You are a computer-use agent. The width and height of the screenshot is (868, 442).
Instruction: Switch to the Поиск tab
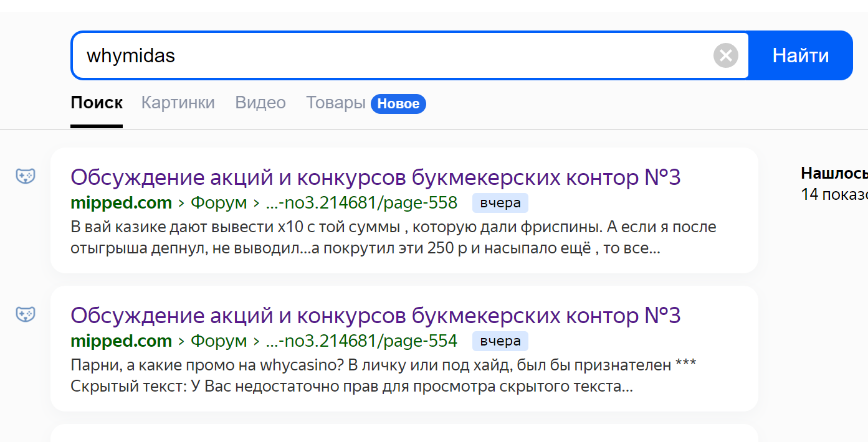coord(97,103)
